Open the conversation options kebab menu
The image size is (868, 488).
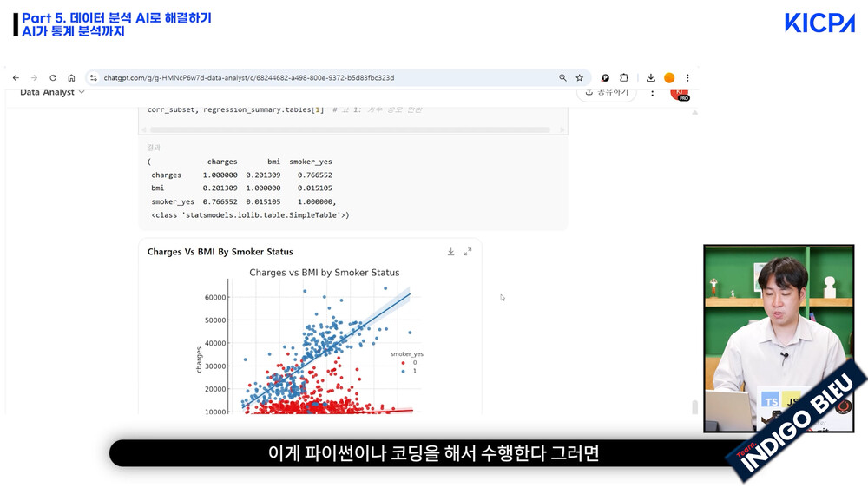(653, 92)
